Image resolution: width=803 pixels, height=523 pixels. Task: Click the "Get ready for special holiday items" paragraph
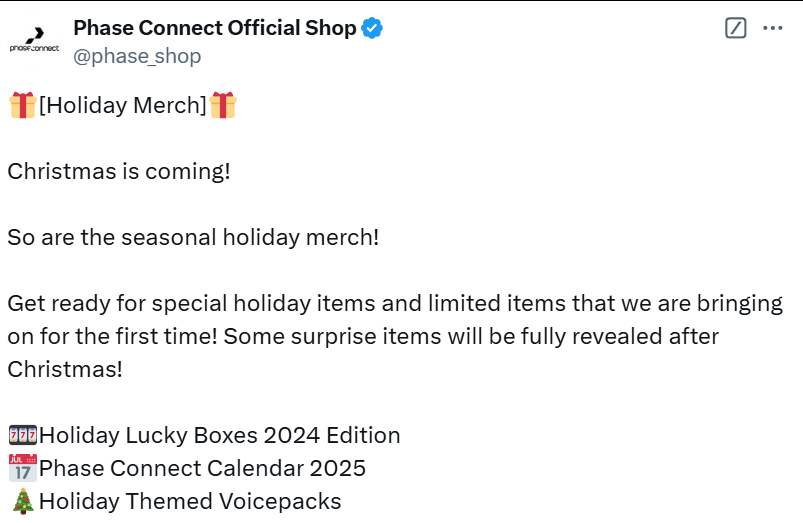[x=395, y=336]
